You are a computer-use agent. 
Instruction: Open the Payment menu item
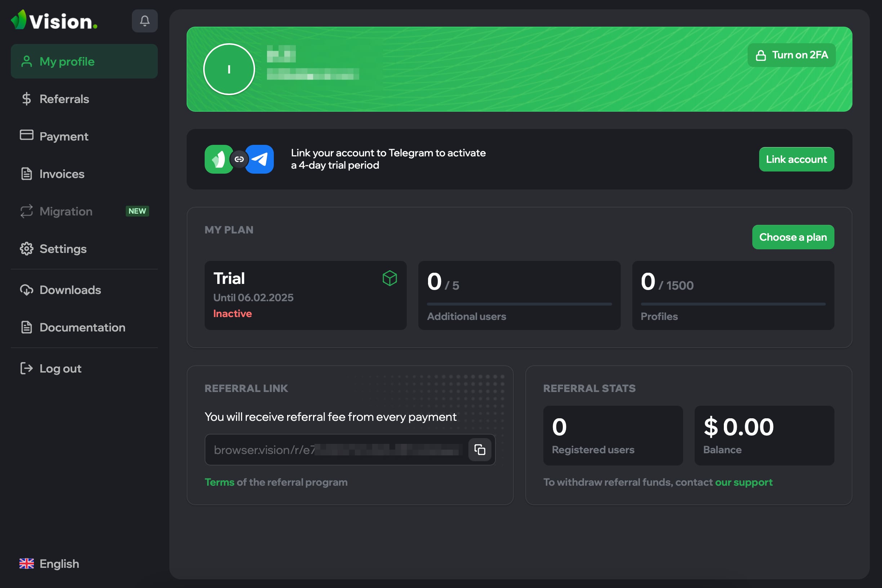(84, 136)
